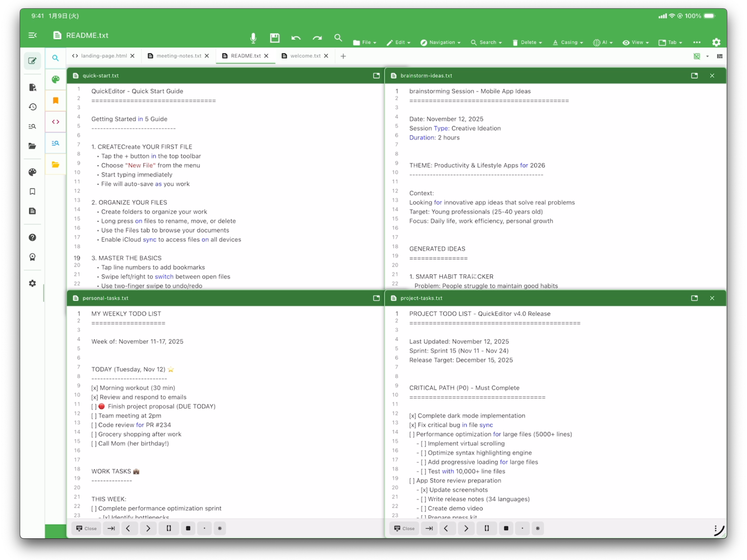
Task: Open the settings gear in the top toolbar
Action: 716,42
